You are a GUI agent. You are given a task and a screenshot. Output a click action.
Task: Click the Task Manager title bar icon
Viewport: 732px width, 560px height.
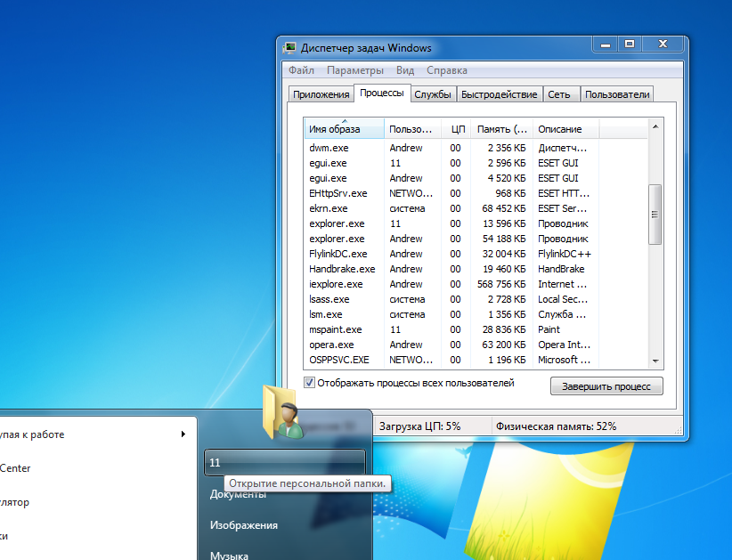(x=290, y=47)
